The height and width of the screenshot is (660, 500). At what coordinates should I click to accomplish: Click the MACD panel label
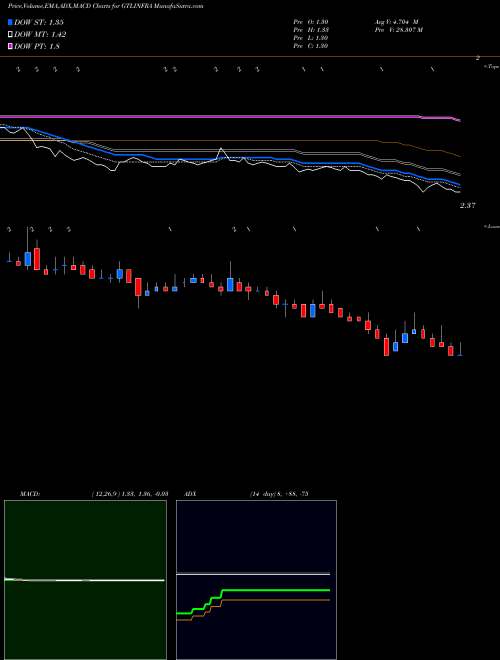point(30,494)
